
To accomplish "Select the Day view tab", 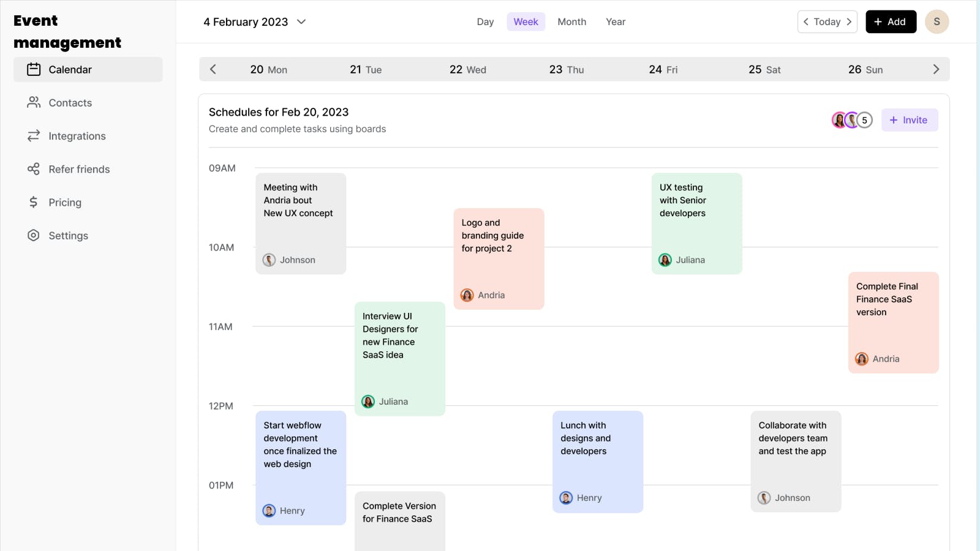I will click(485, 21).
